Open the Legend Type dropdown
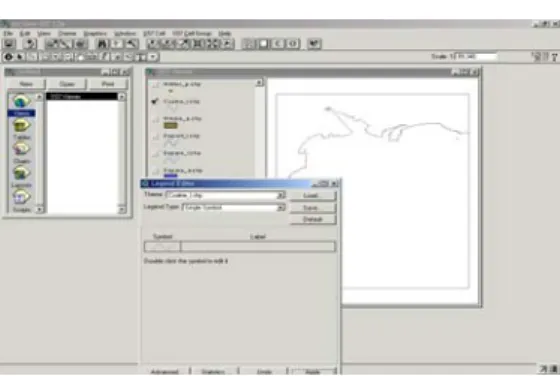 pos(281,207)
